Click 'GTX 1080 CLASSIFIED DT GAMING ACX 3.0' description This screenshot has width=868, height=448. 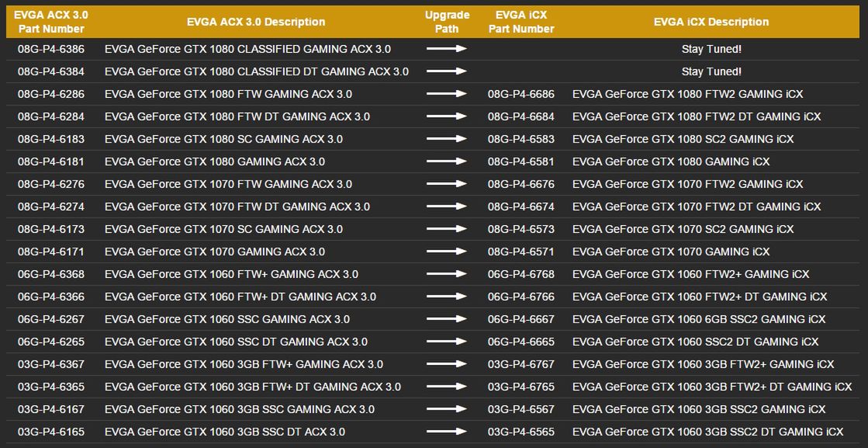pyautogui.click(x=256, y=71)
